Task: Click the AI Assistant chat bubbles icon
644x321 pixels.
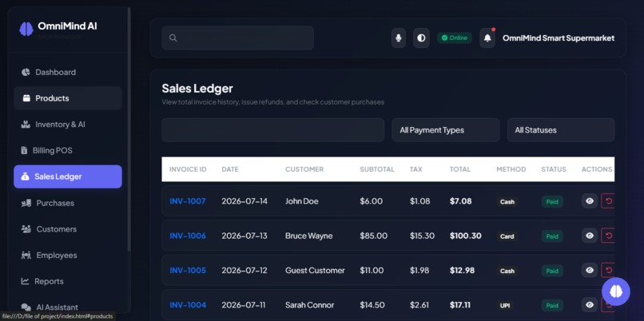Action: pyautogui.click(x=26, y=307)
